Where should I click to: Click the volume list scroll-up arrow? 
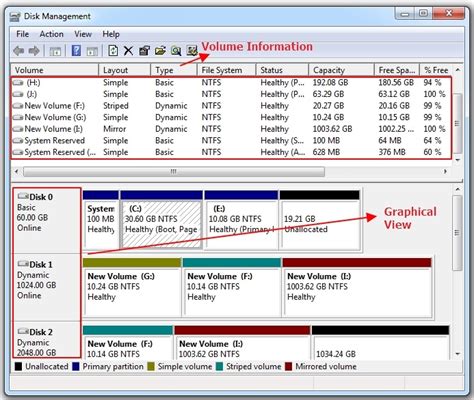pyautogui.click(x=458, y=70)
